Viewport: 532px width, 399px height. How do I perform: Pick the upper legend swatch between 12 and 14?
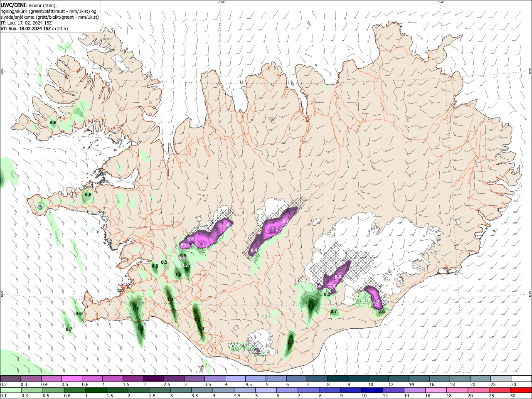[399, 379]
